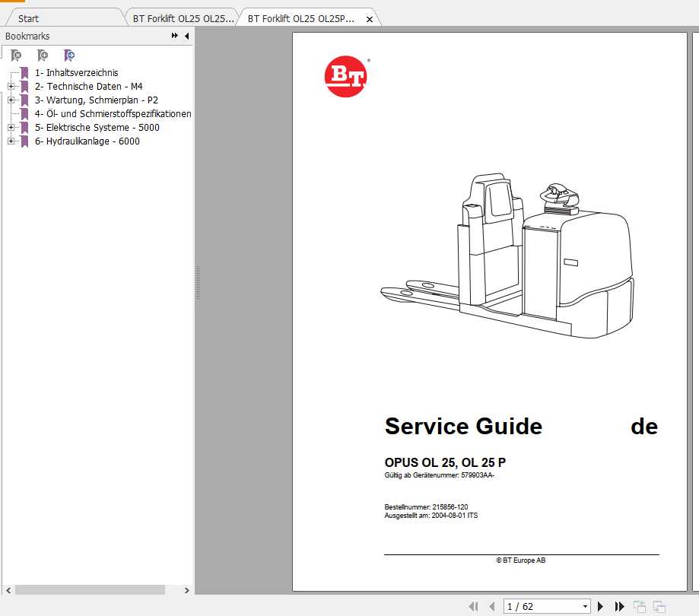Click the Service Guide title text
The image size is (699, 616).
click(463, 426)
